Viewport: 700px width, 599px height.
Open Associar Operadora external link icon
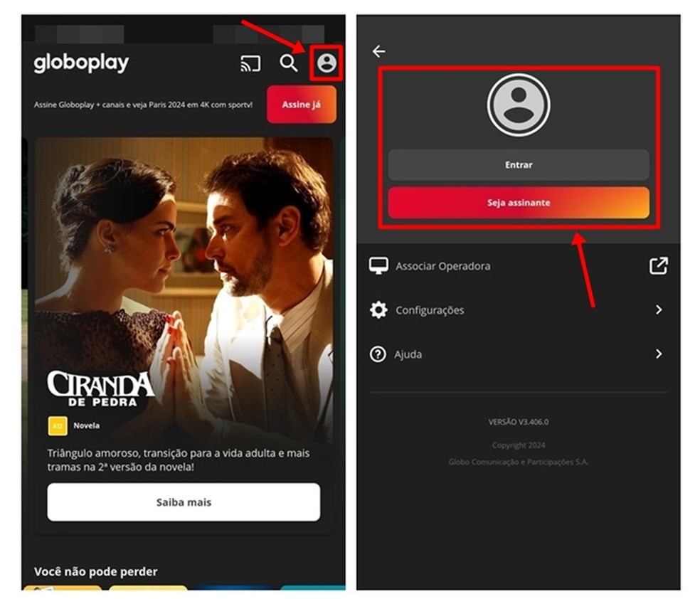coord(659,265)
